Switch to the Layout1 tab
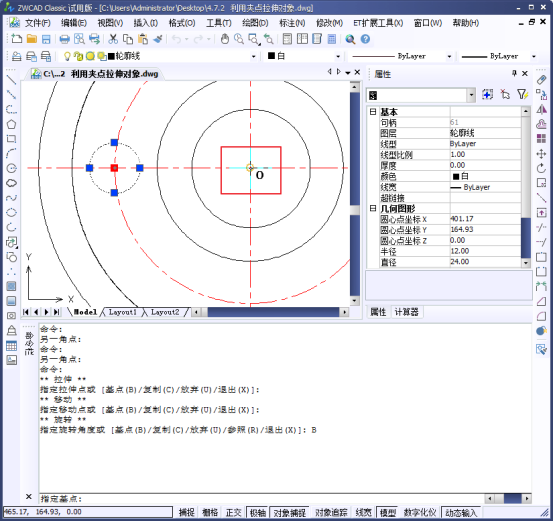 (x=122, y=312)
